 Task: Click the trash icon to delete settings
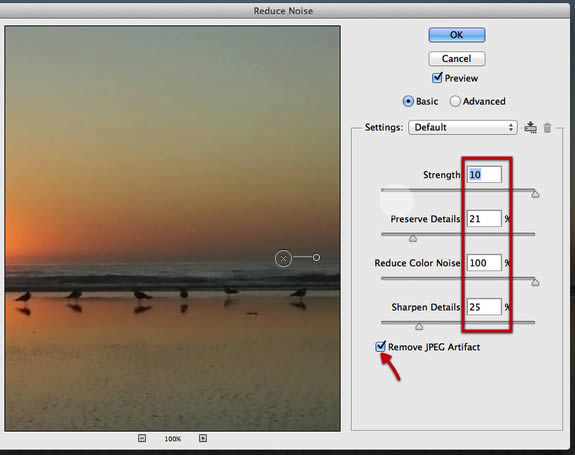(547, 128)
